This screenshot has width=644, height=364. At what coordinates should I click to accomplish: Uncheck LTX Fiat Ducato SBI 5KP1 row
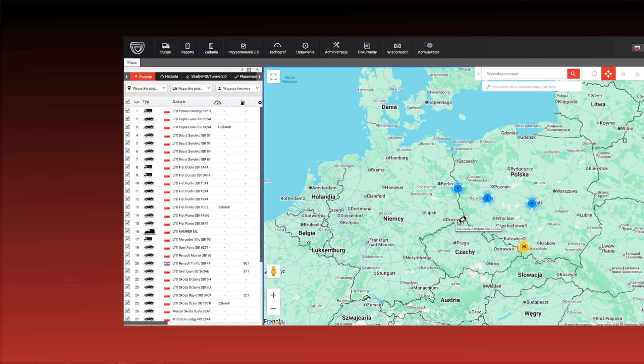point(128,175)
